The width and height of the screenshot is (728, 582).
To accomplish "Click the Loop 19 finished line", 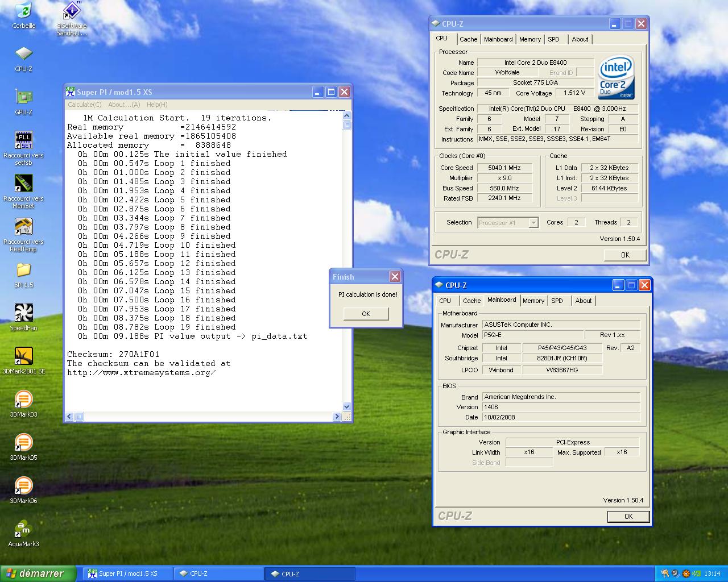I will (157, 327).
